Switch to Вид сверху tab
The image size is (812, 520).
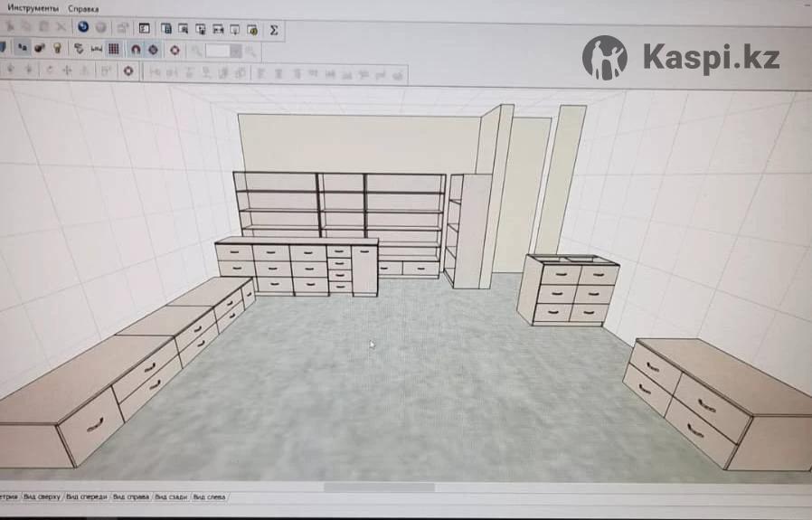point(42,496)
